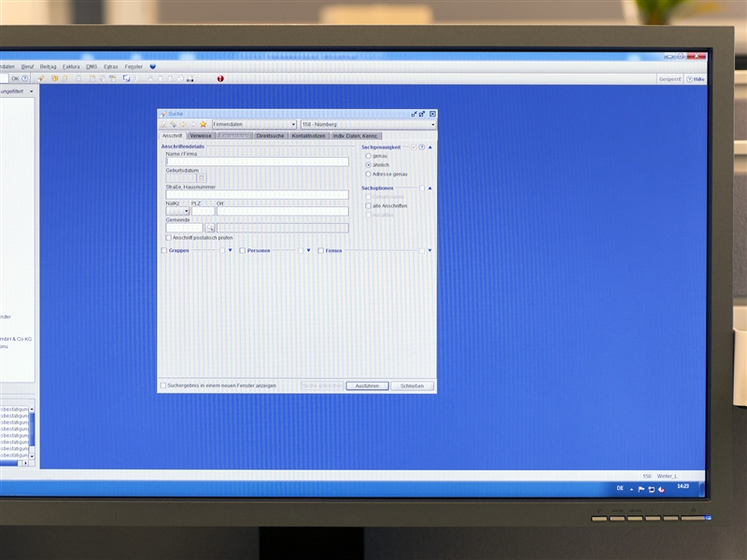Tick 'Anschrift postalisch prüfen' checkbox
The image size is (747, 560).
(168, 238)
